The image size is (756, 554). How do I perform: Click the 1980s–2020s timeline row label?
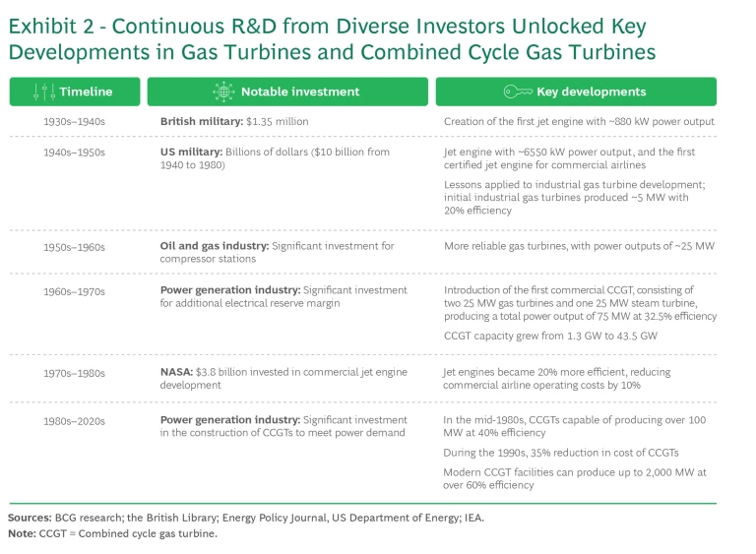coord(75,420)
